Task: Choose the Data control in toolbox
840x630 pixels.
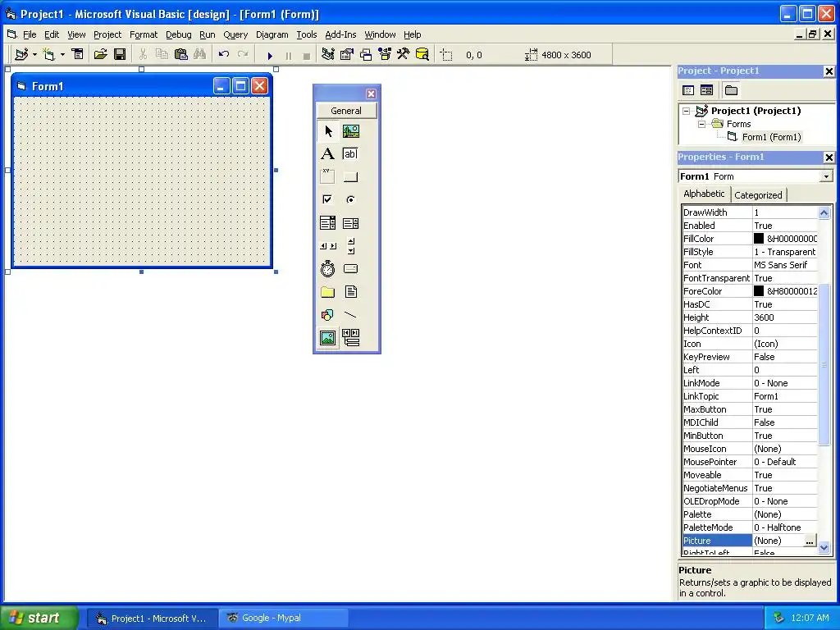Action: 351,337
